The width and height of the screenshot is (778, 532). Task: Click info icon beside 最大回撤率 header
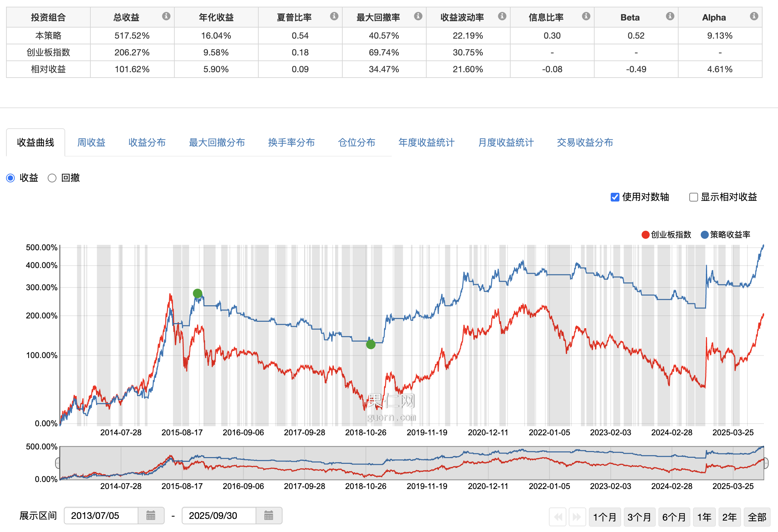pos(418,16)
